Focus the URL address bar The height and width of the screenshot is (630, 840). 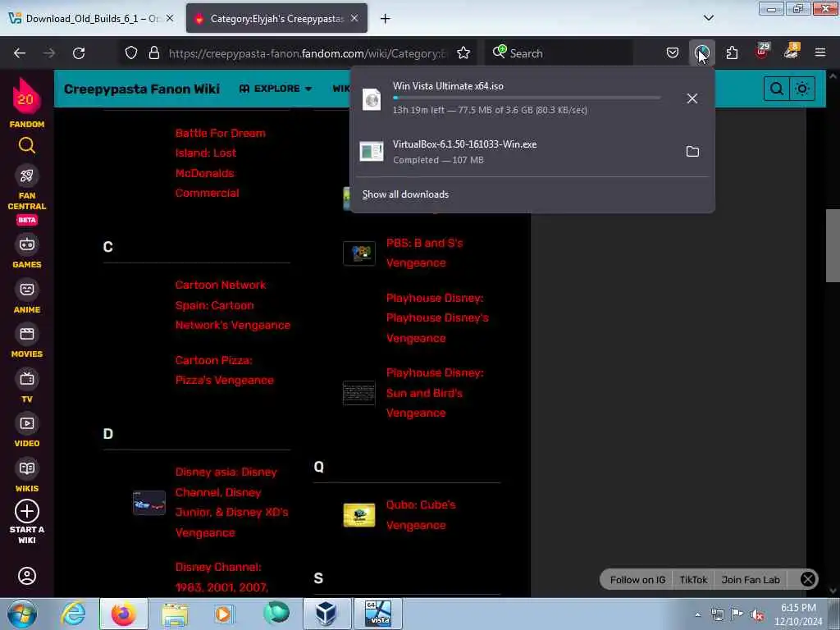coord(307,53)
